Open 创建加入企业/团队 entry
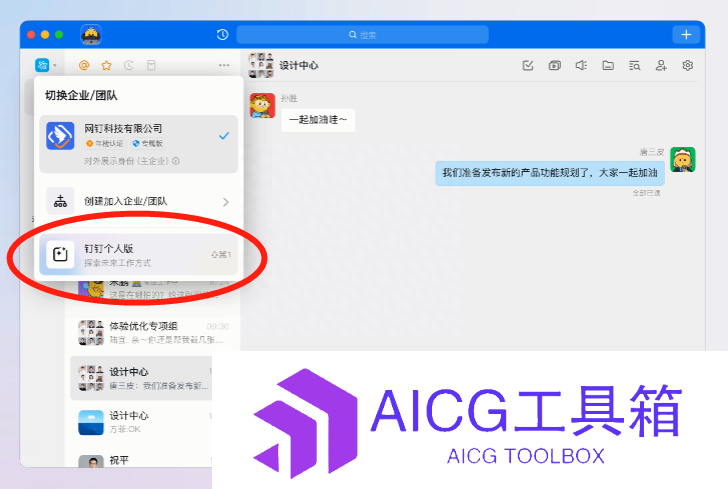 (x=138, y=202)
